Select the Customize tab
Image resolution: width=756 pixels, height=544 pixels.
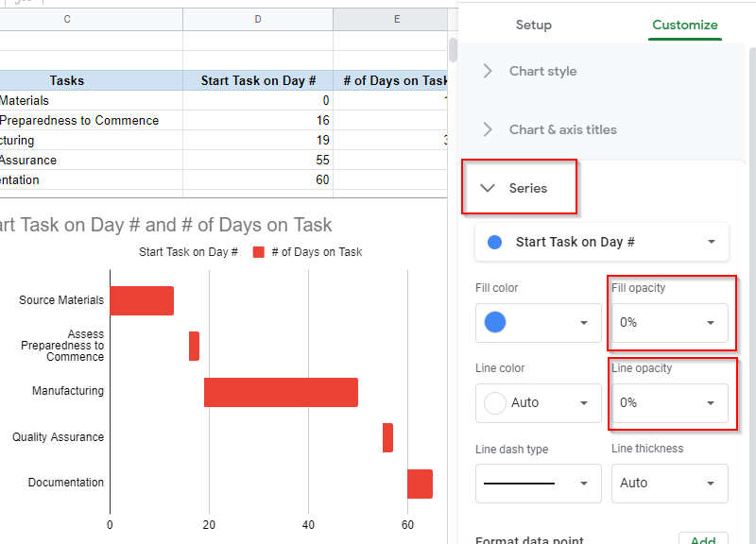(684, 25)
